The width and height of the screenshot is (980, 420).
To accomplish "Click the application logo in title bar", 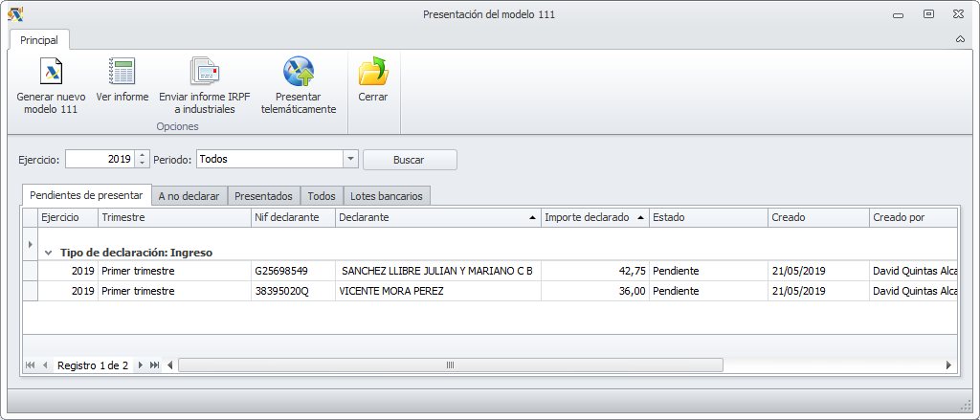I will [x=15, y=13].
